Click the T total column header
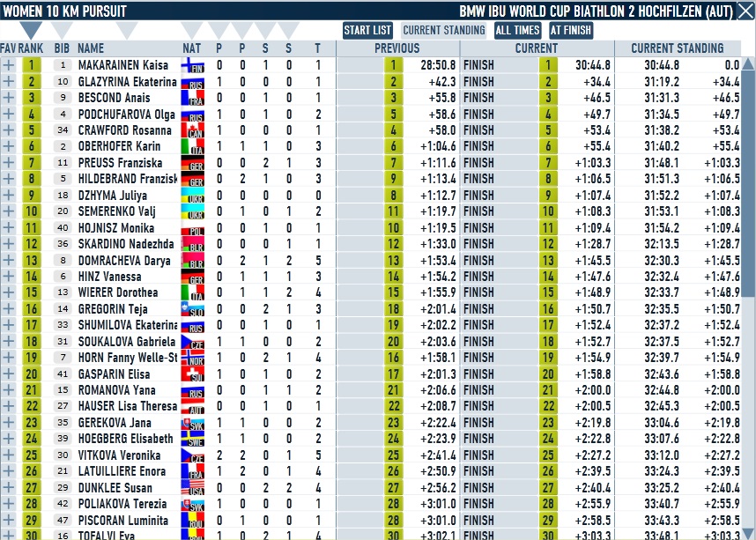The image size is (756, 540). [317, 48]
